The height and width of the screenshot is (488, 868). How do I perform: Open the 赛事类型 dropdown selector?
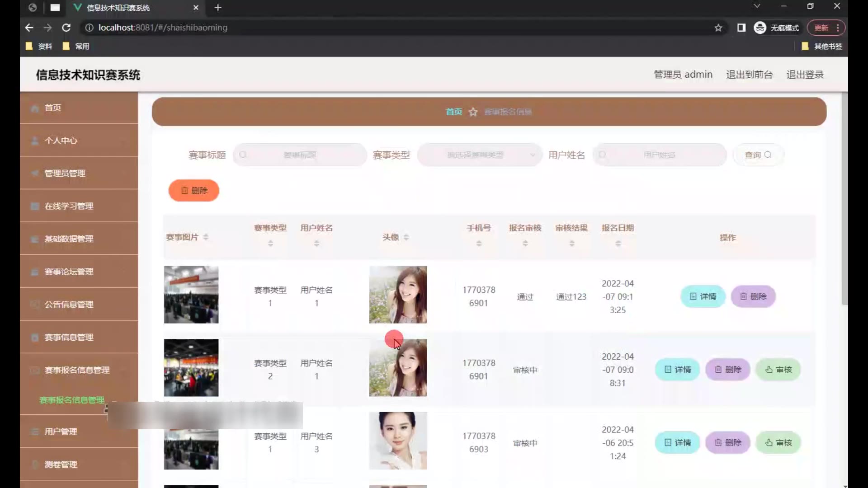point(479,155)
